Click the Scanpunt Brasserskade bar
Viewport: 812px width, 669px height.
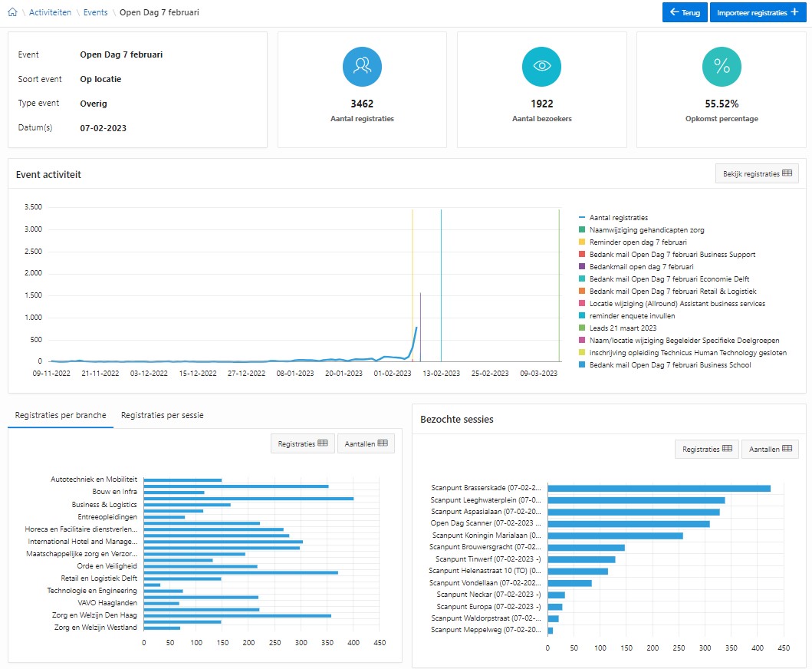click(659, 488)
